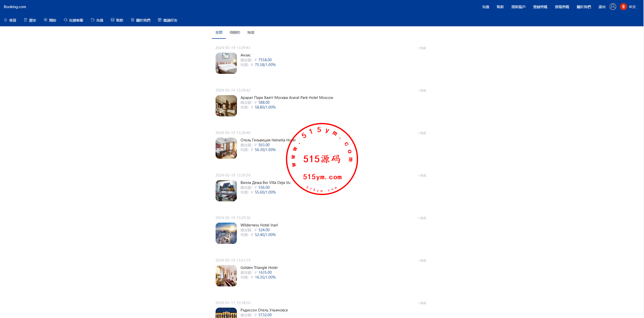Open 登錄密碼 login password link
This screenshot has width=644, height=318.
click(540, 7)
